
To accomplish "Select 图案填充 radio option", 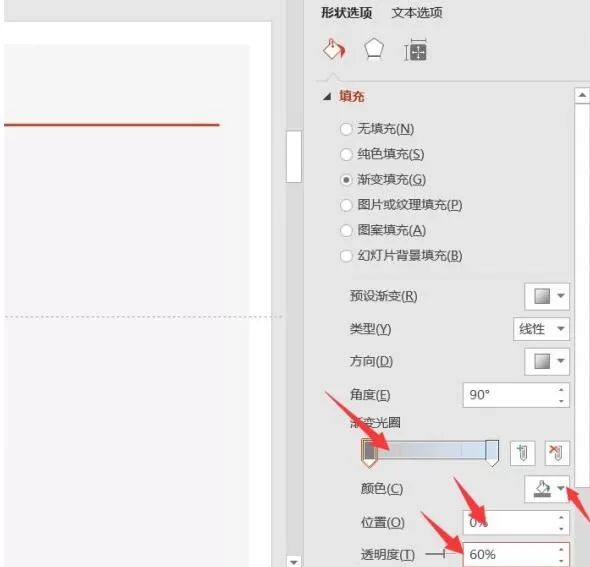I will [346, 230].
